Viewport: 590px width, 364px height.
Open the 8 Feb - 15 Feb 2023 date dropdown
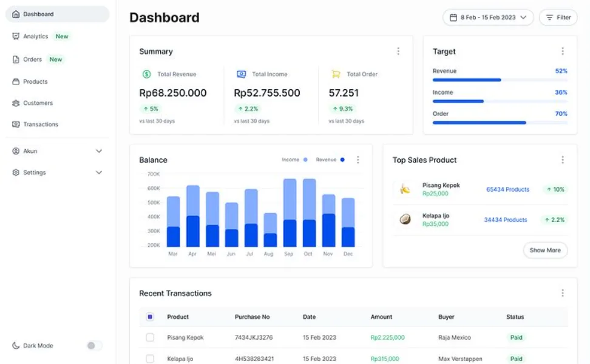488,18
